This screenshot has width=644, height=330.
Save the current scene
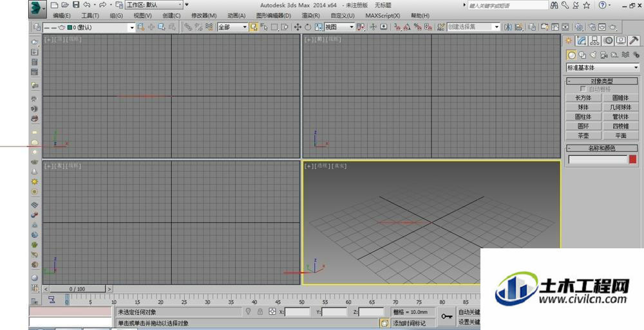pyautogui.click(x=76, y=5)
